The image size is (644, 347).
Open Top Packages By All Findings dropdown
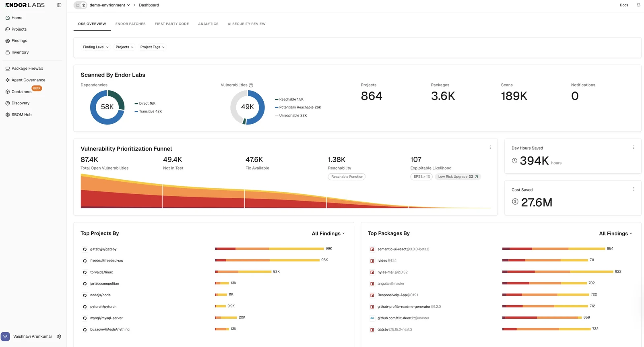click(x=615, y=233)
